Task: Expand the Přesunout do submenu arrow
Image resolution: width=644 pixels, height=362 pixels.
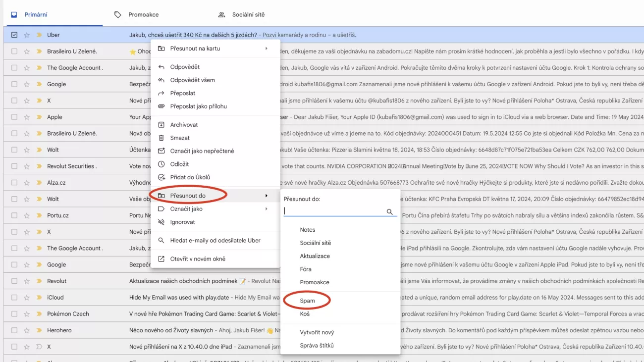Action: click(x=266, y=196)
